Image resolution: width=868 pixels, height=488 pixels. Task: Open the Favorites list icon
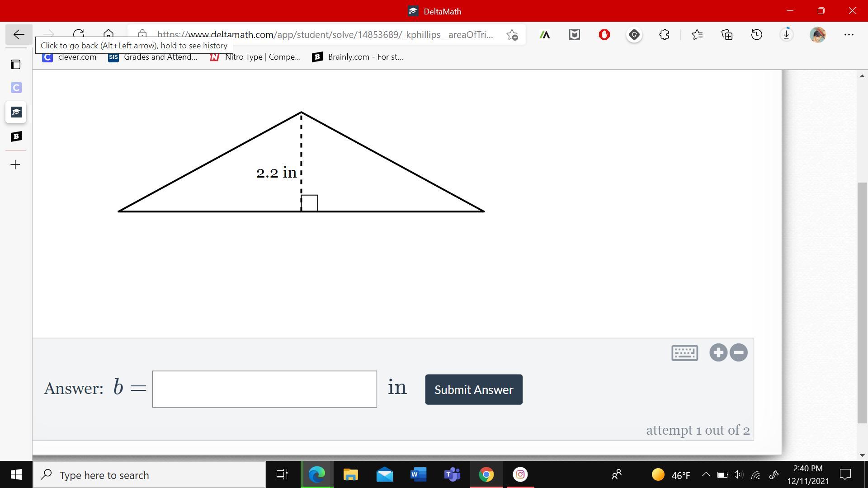coord(697,35)
